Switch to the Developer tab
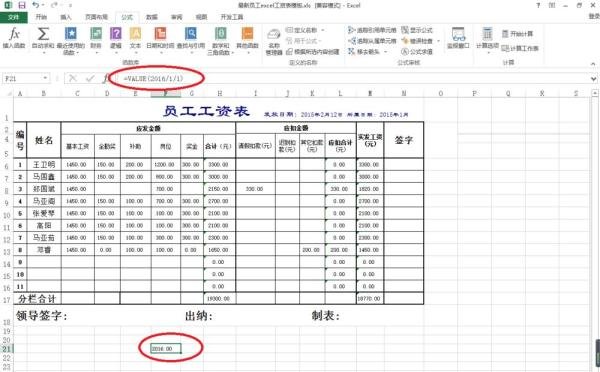The height and width of the screenshot is (372, 600). (x=232, y=17)
